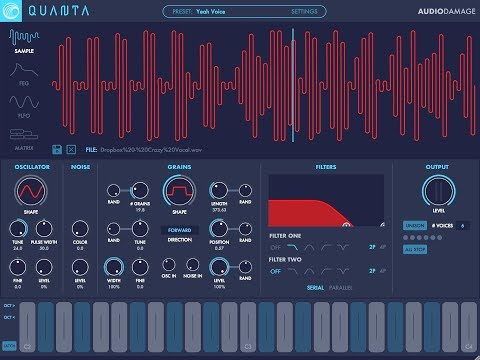Click the oscillator sine Shape display
480x360 pixels.
click(x=31, y=191)
